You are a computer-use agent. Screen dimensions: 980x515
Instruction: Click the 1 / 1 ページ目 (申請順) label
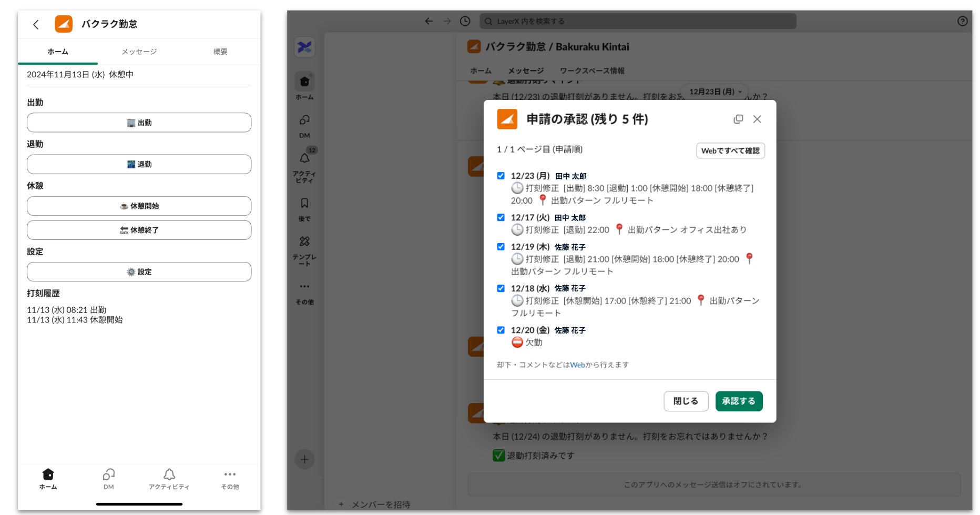click(x=539, y=149)
